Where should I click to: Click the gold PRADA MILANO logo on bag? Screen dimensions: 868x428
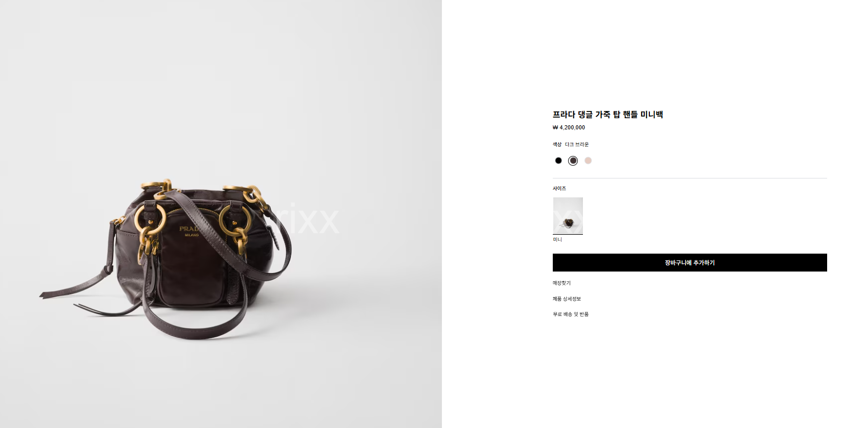[x=190, y=231]
